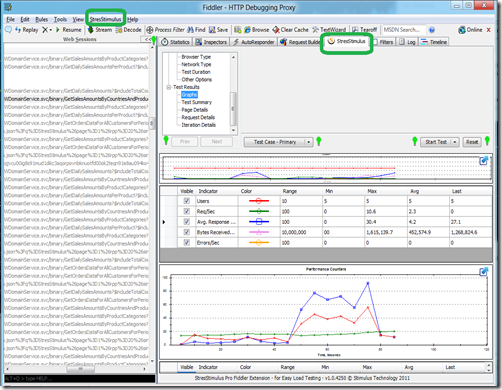Click the green pin beside Test Case dropdown
Viewport: 502px width, 390px height.
(x=319, y=141)
